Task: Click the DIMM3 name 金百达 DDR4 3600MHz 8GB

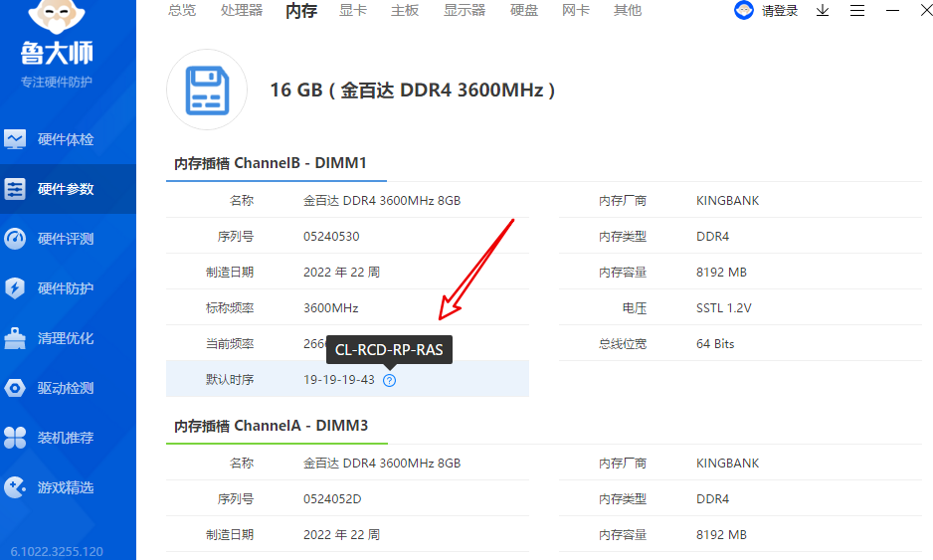Action: pyautogui.click(x=382, y=463)
